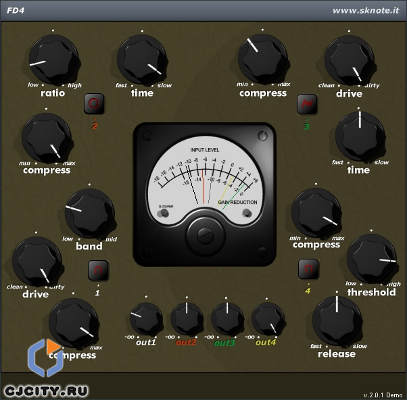Click the top-center compress min/max knob
Viewport: 407px width, 400px height.
[263, 59]
